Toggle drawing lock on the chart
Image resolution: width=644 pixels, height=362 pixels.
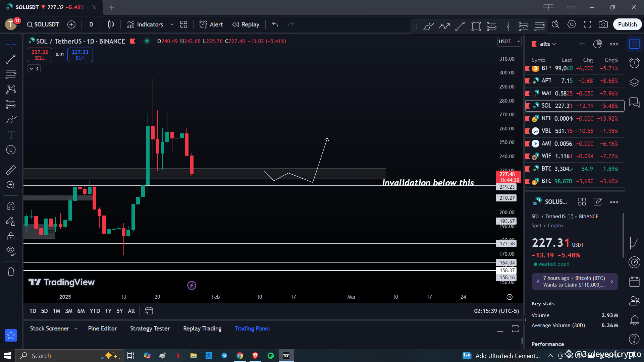[11, 236]
